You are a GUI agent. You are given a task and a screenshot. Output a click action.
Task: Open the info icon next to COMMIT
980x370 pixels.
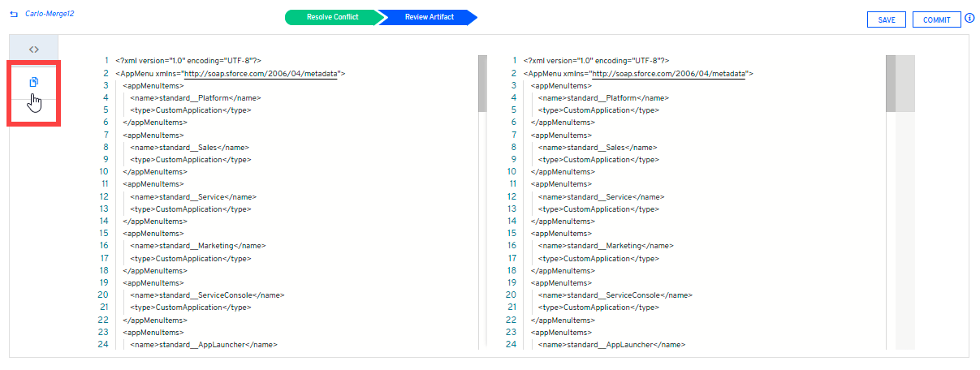(969, 19)
